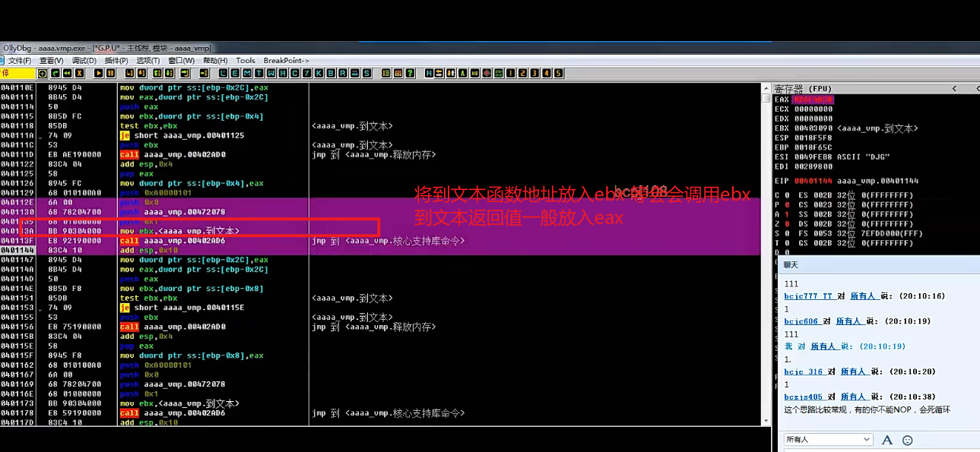
Task: Open the 文件(F) menu
Action: (20, 61)
